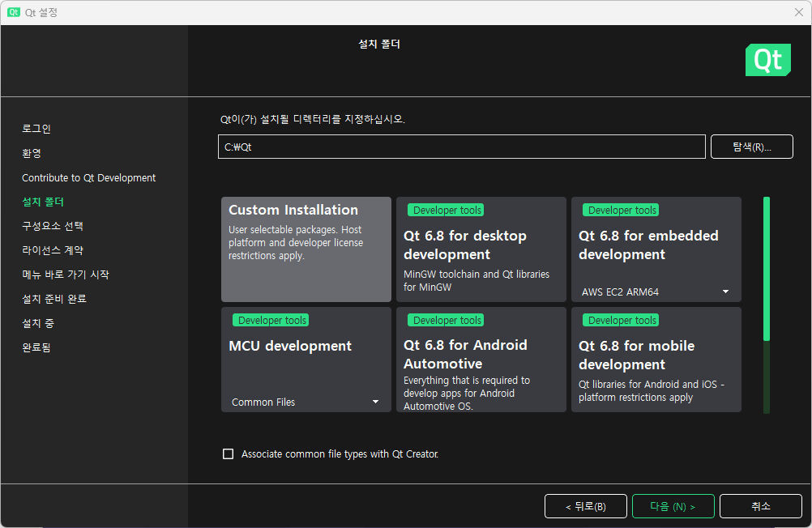812x528 pixels.
Task: Click Developer tools tag on Android Automotive card
Action: tap(446, 321)
